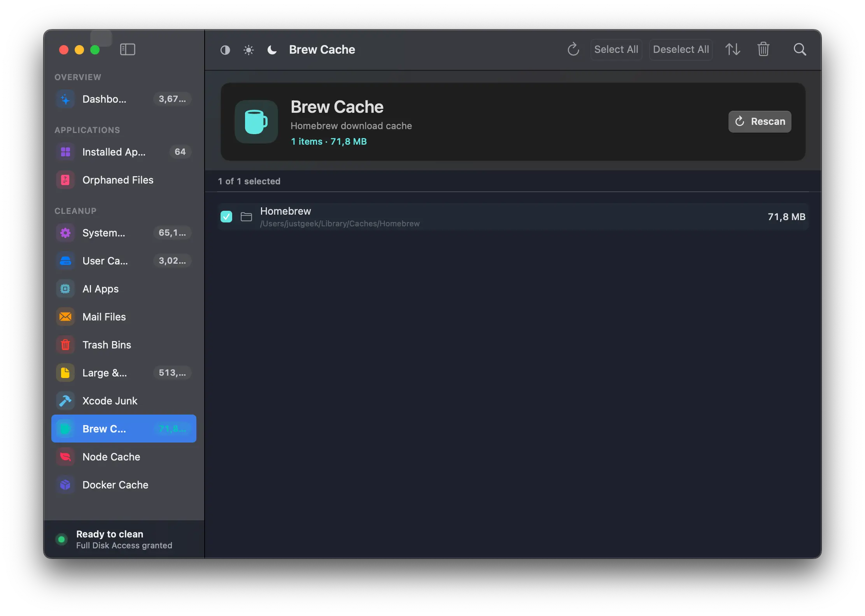Click the Installed Apps 64 count badge
This screenshot has height=616, width=865.
click(x=180, y=152)
